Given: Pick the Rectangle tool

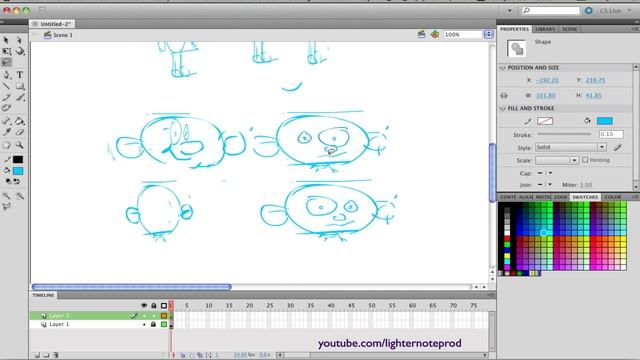Looking at the screenshot, I should (20, 86).
